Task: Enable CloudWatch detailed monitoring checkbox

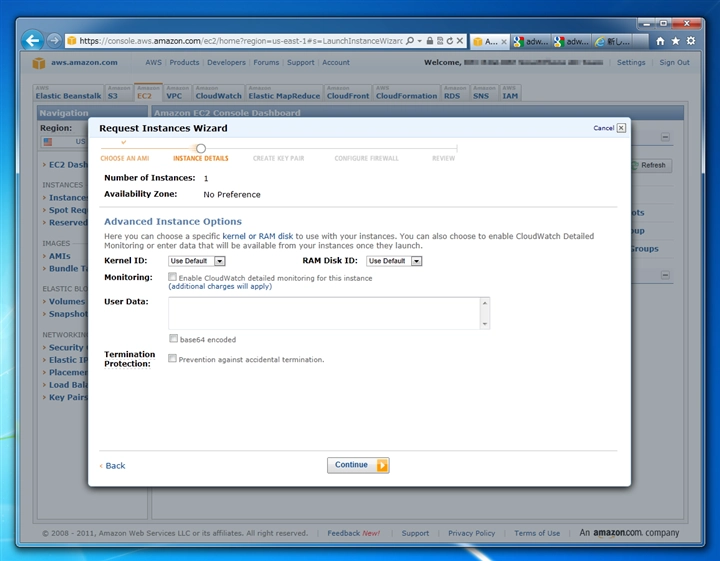Action: 172,277
